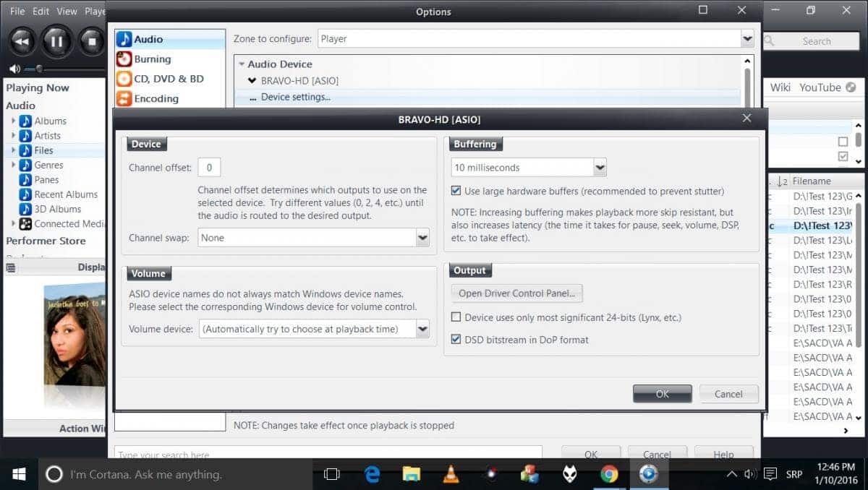Viewport: 868px width, 490px height.
Task: Open Task View on taskbar
Action: pyautogui.click(x=332, y=475)
